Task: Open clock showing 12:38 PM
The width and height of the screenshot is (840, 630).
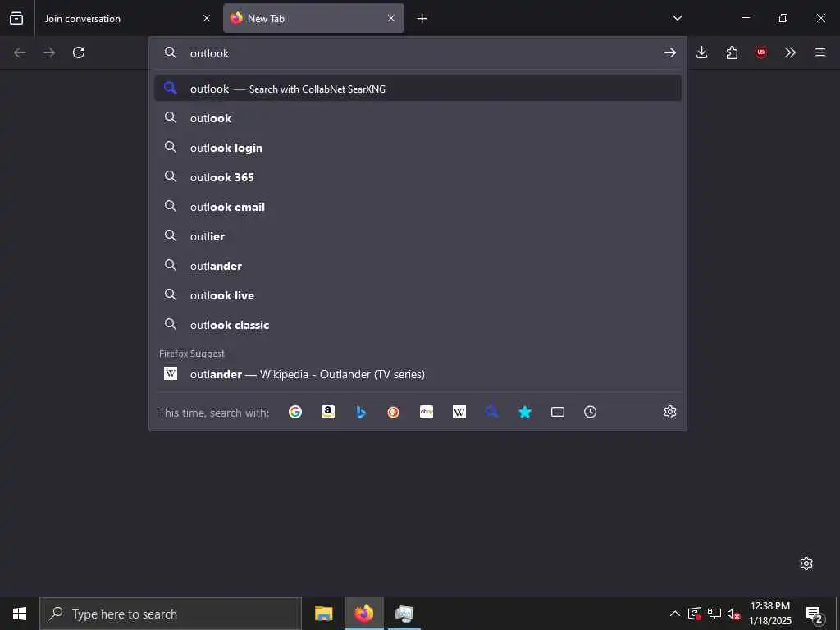Action: click(769, 614)
